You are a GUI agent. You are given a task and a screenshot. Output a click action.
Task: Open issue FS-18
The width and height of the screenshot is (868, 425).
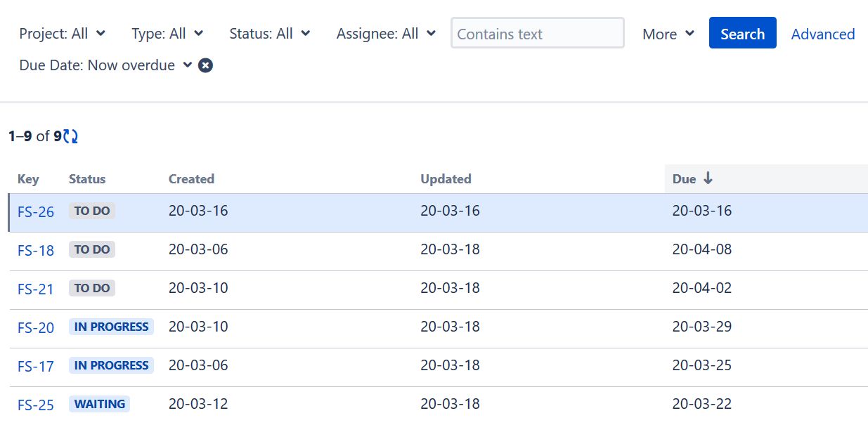tap(35, 249)
